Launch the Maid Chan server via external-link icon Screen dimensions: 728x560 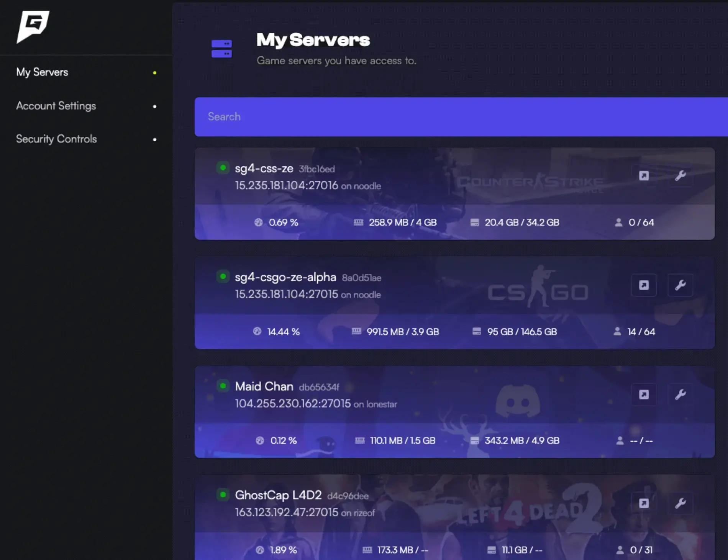pos(644,395)
